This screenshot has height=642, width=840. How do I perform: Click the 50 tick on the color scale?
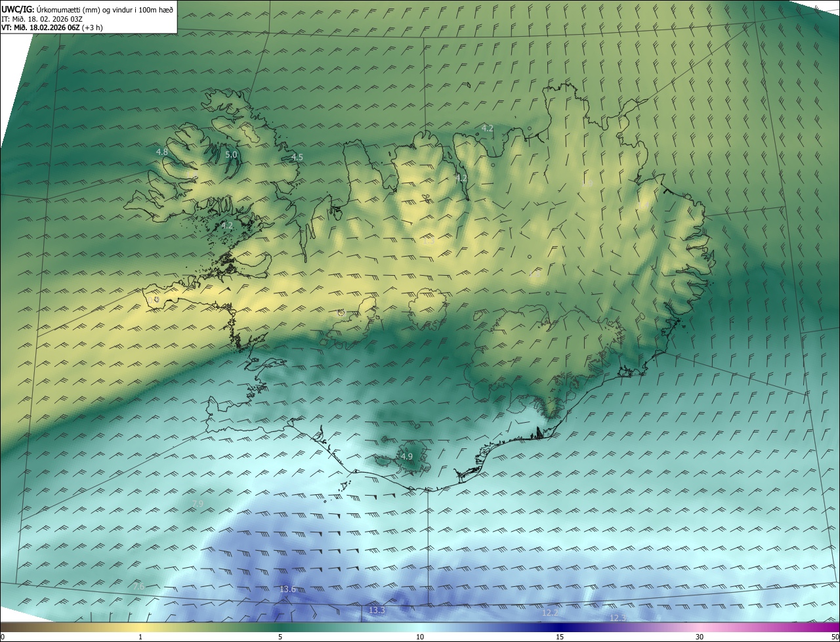point(835,637)
